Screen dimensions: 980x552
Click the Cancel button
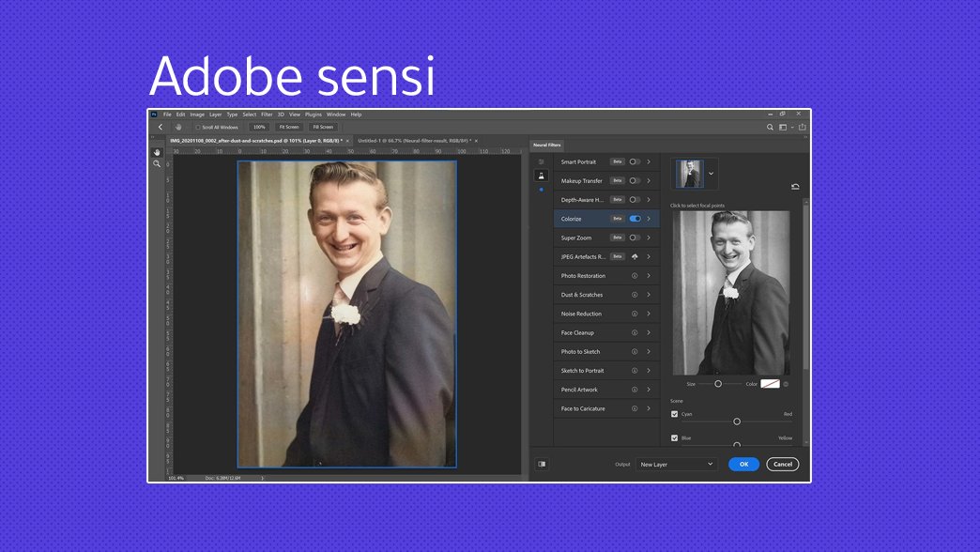click(783, 465)
